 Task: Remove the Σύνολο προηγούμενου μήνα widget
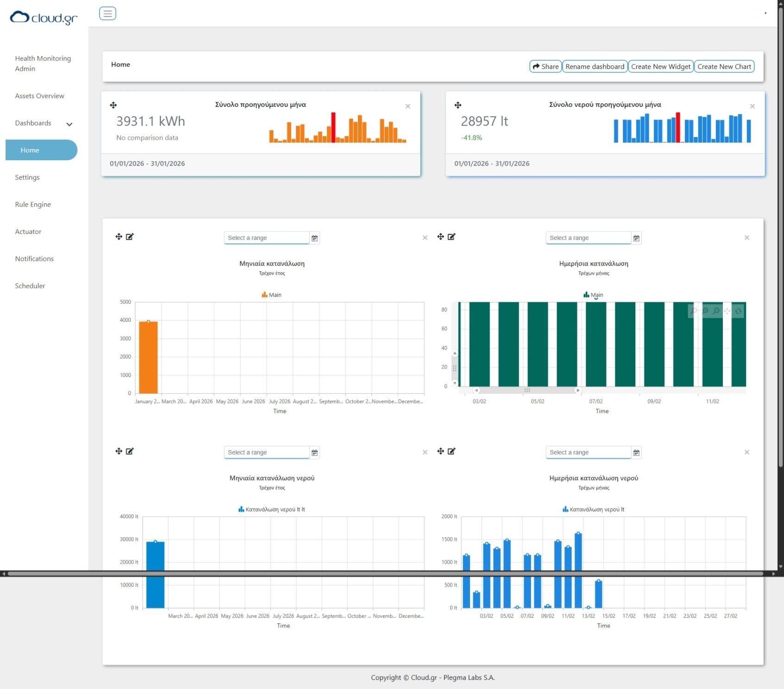click(408, 106)
